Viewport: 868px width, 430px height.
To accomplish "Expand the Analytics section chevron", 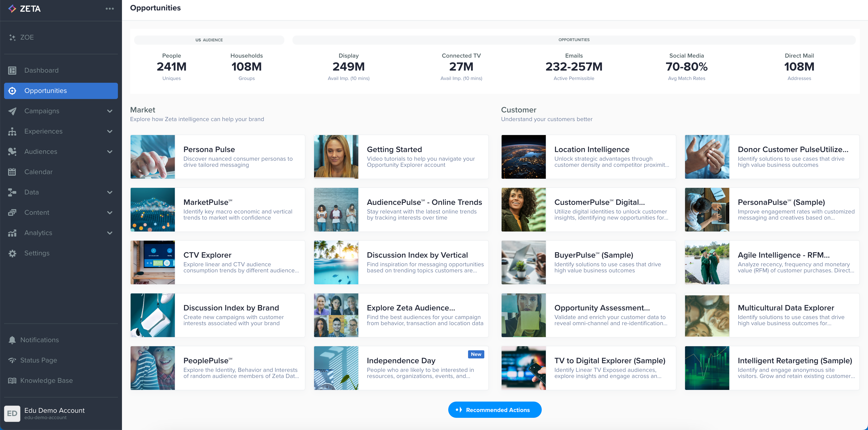I will click(x=110, y=233).
